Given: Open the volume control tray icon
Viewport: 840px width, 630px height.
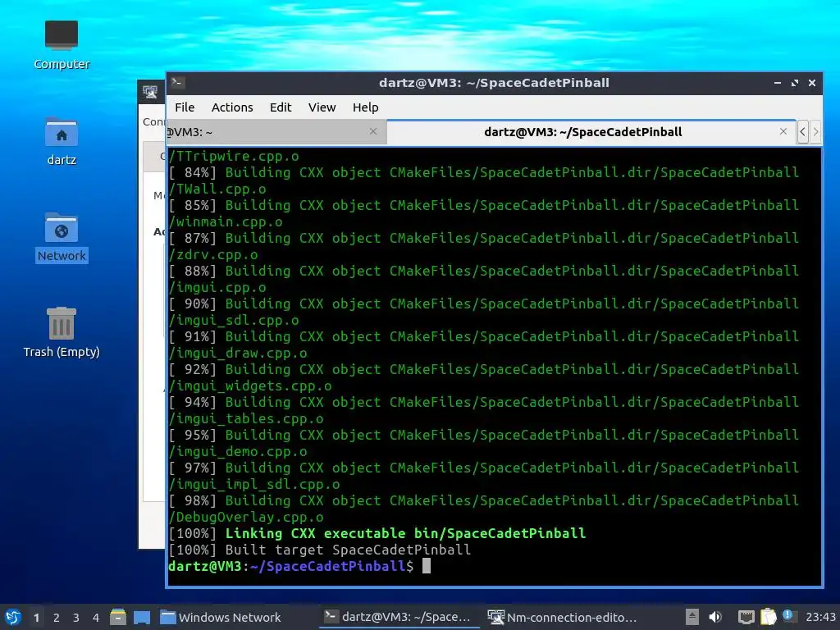Looking at the screenshot, I should 715,617.
